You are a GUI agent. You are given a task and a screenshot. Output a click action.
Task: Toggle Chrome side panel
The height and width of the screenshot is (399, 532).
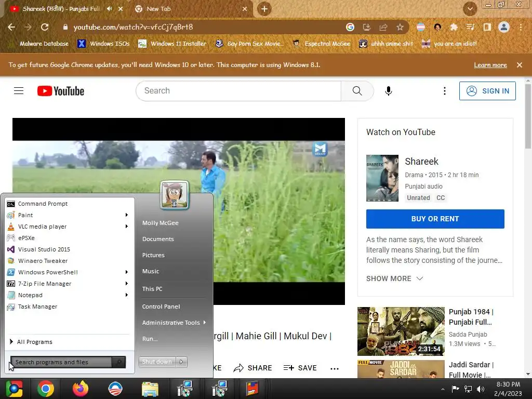[x=487, y=27]
